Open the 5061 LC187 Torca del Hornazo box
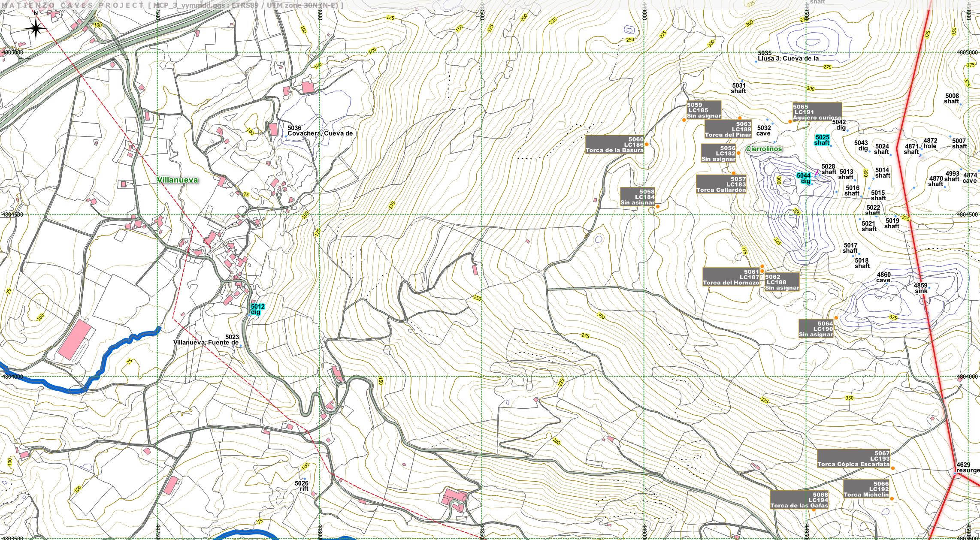Viewport: 980px width, 540px height. coord(731,277)
